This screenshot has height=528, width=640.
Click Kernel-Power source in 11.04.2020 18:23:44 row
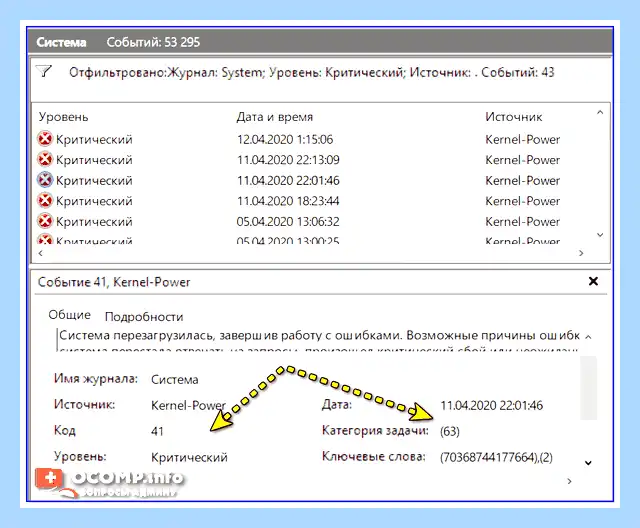point(522,201)
